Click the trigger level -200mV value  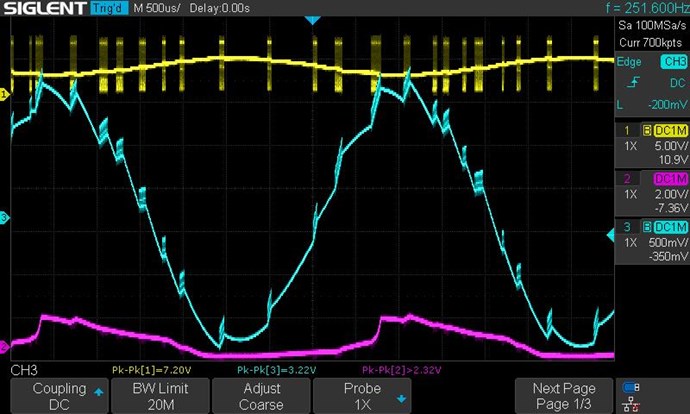pyautogui.click(x=667, y=105)
